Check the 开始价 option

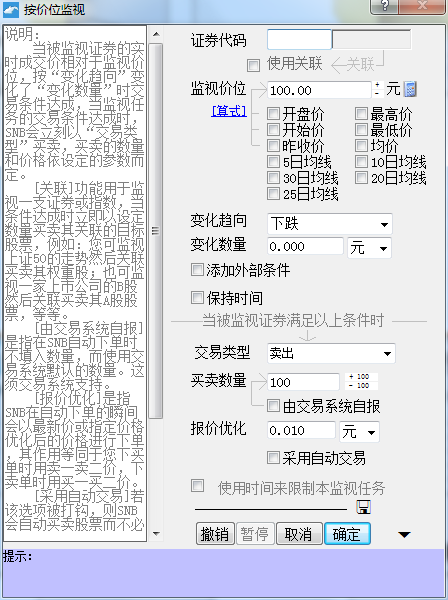273,130
